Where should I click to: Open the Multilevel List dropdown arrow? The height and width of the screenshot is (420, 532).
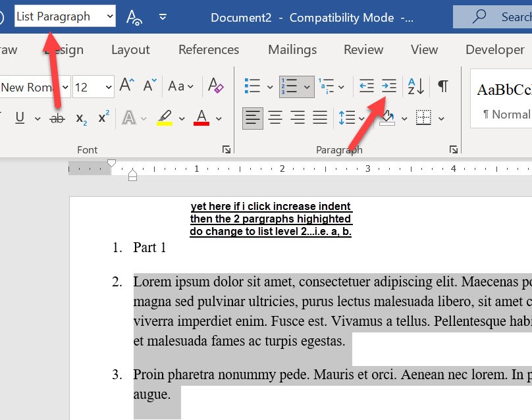click(342, 87)
